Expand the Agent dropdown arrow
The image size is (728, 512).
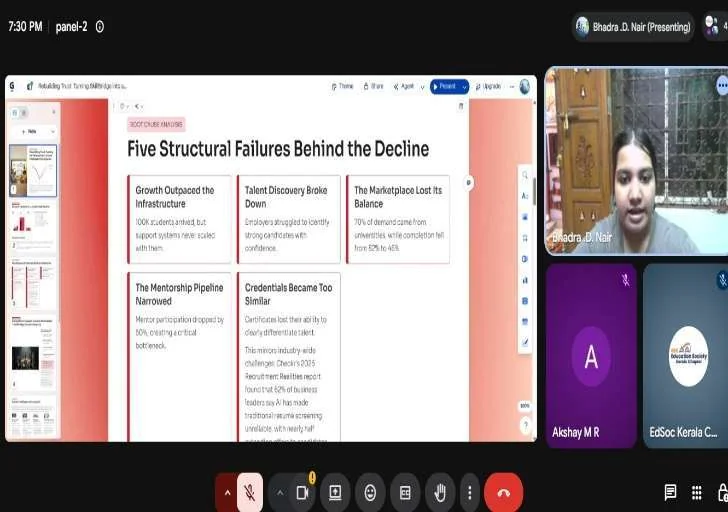pyautogui.click(x=422, y=87)
